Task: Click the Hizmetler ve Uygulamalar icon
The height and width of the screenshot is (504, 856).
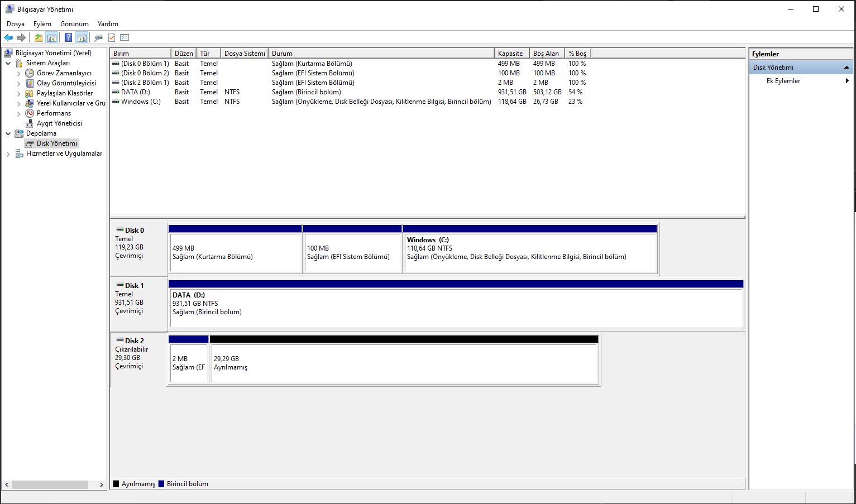Action: click(x=19, y=153)
